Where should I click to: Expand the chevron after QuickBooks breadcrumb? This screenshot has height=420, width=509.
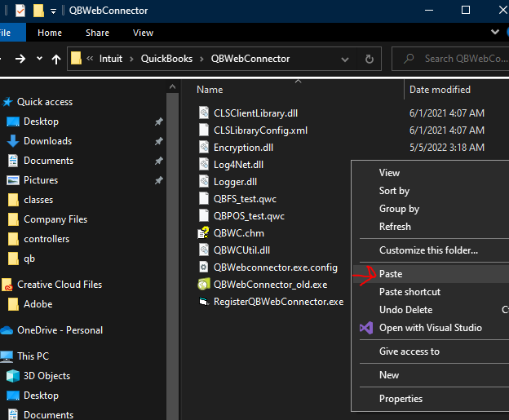click(x=201, y=59)
